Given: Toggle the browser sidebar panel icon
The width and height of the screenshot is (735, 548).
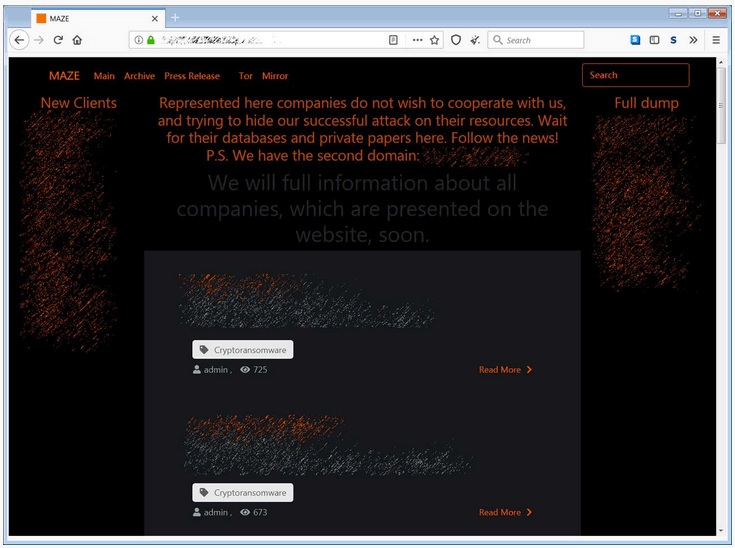Looking at the screenshot, I should coord(654,40).
